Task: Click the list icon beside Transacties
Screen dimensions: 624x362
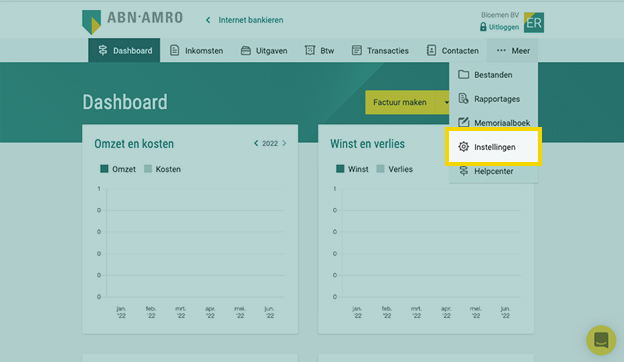Action: 357,50
